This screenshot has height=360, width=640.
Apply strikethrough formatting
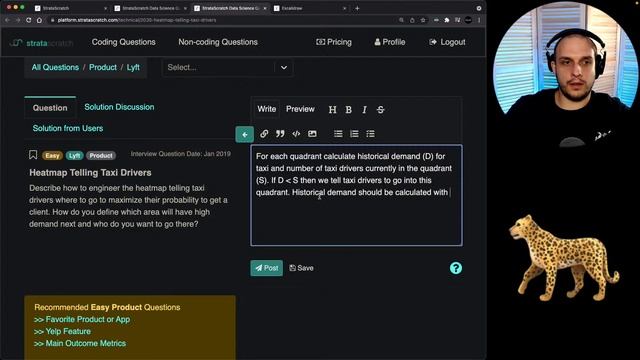pyautogui.click(x=380, y=109)
